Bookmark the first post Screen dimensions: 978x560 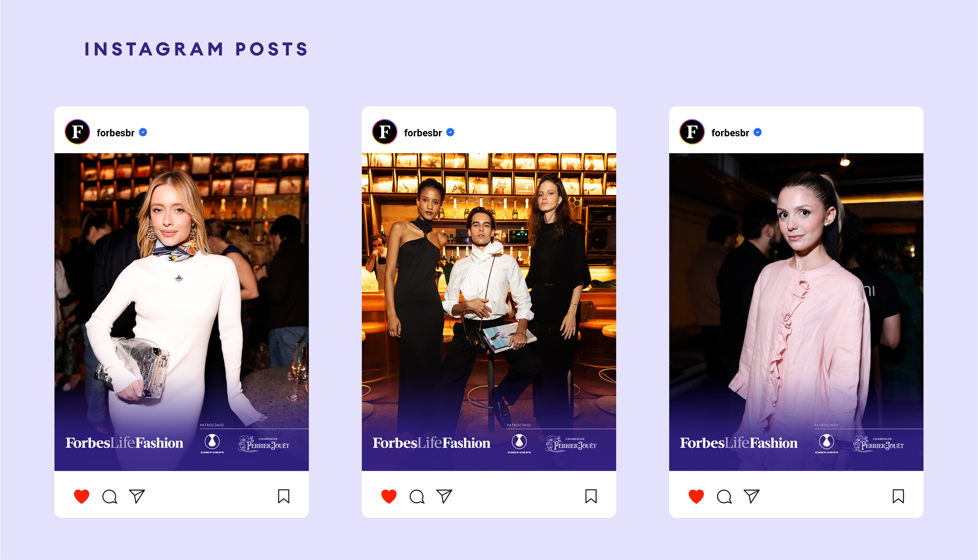(283, 496)
